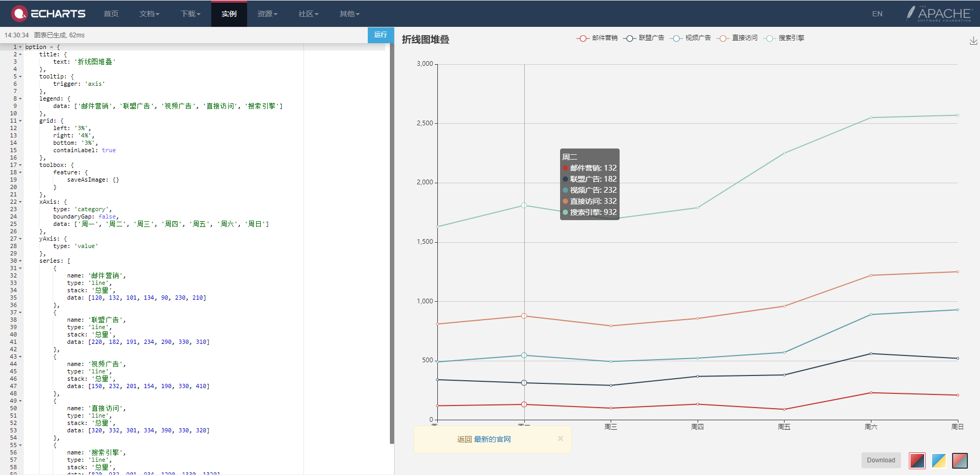
Task: Click the code line boundaryGap: false
Action: (x=86, y=216)
